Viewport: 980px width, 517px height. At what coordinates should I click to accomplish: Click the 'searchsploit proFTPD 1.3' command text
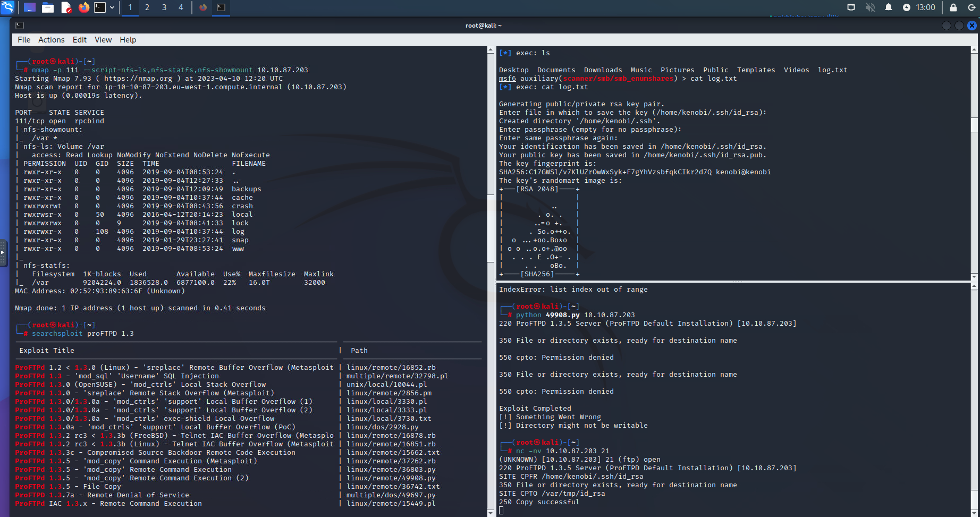pyautogui.click(x=83, y=334)
